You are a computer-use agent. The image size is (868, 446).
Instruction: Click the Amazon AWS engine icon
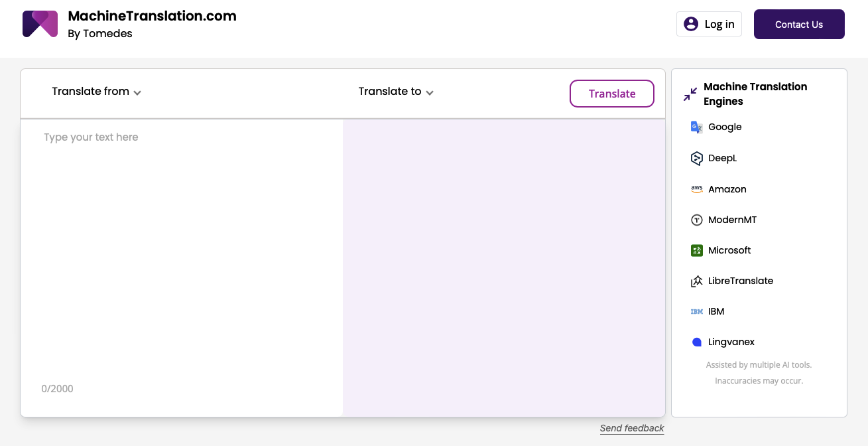tap(697, 189)
